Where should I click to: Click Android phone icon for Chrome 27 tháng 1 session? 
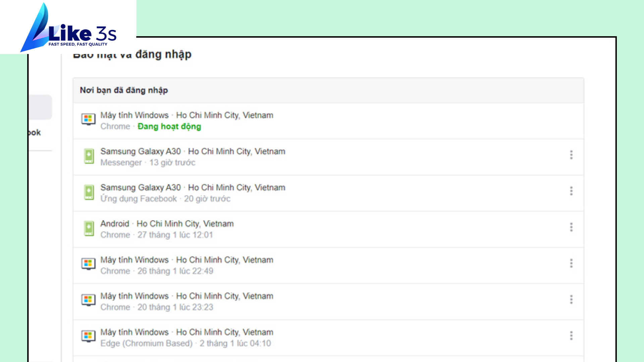click(x=89, y=229)
